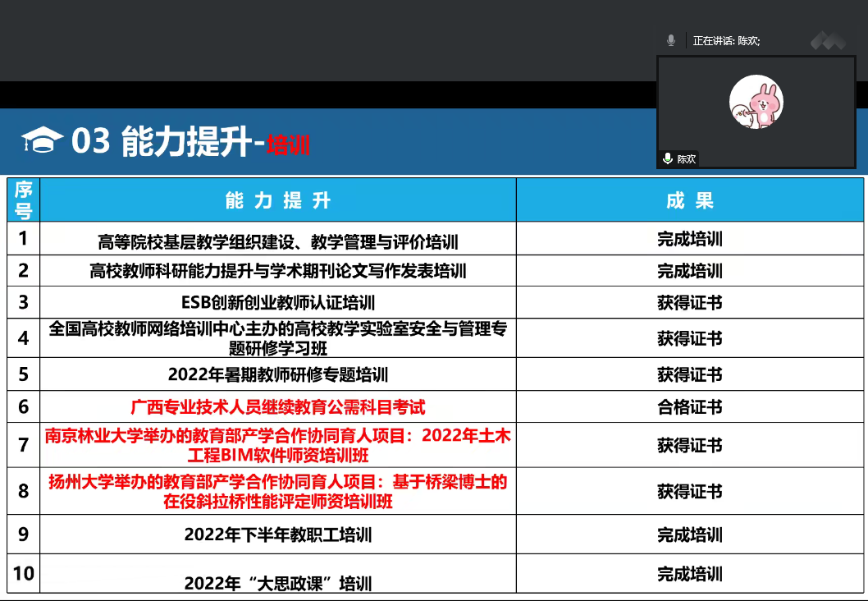868x601 pixels.
Task: Click sequence number 7 cell
Action: click(23, 445)
